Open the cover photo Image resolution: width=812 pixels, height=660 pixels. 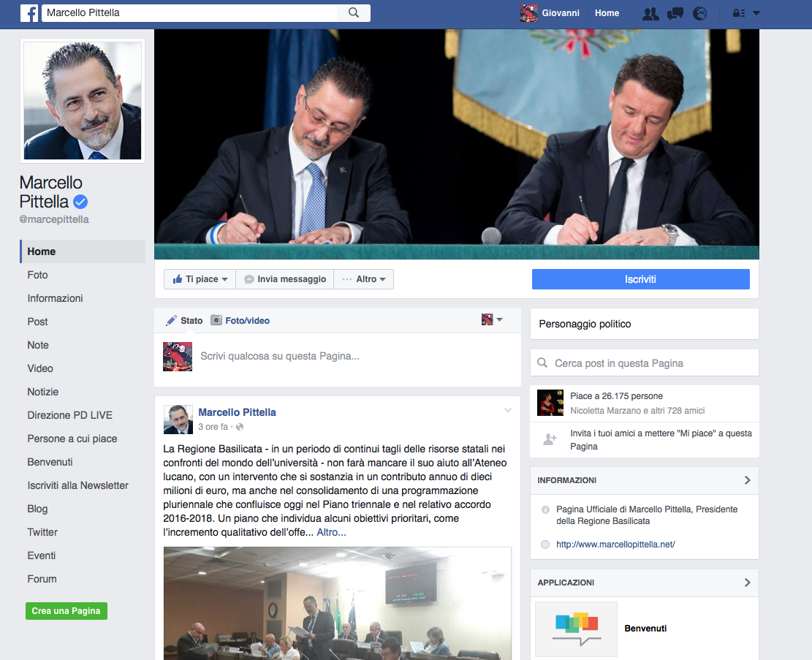(456, 144)
